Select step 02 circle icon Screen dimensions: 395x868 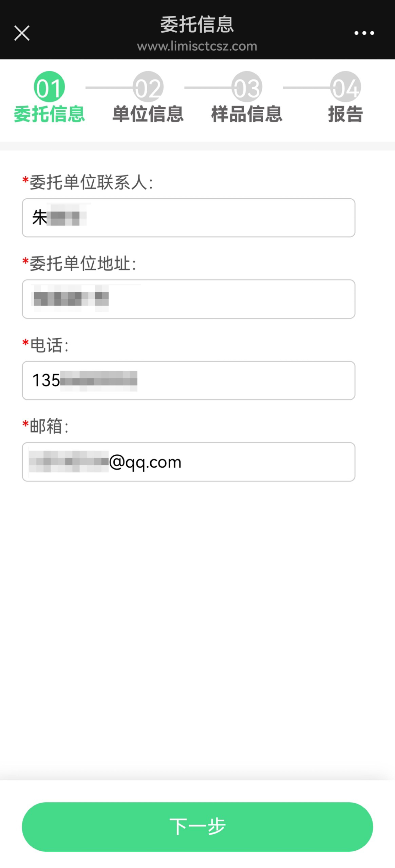point(148,87)
